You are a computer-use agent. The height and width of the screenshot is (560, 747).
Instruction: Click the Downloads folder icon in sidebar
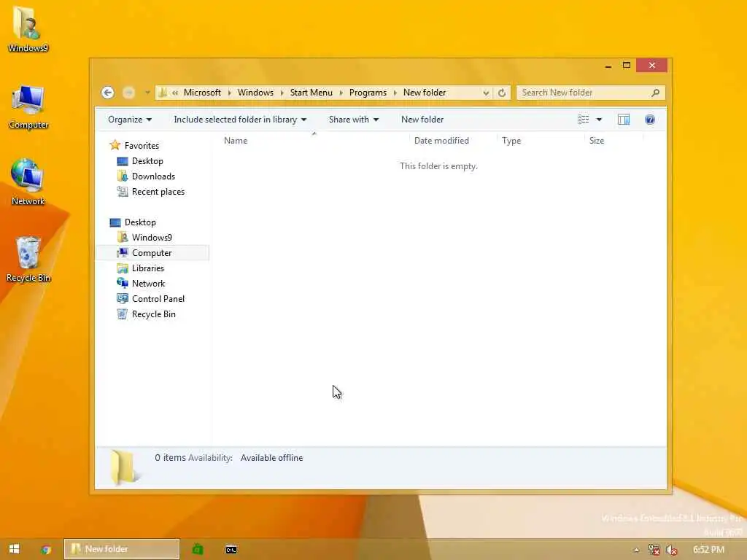tap(123, 176)
